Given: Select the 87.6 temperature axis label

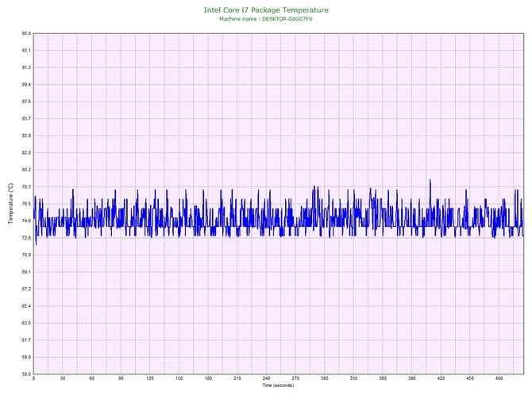Looking at the screenshot, I should pyautogui.click(x=26, y=102).
